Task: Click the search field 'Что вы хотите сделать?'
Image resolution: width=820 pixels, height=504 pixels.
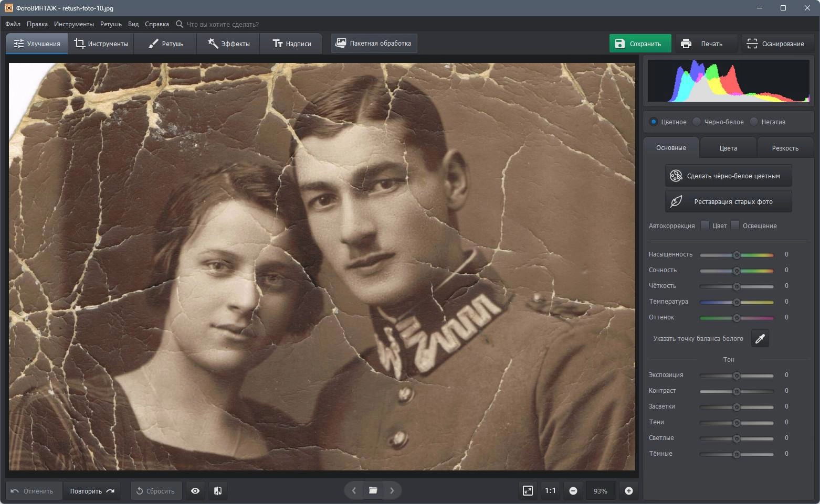Action: (x=223, y=24)
